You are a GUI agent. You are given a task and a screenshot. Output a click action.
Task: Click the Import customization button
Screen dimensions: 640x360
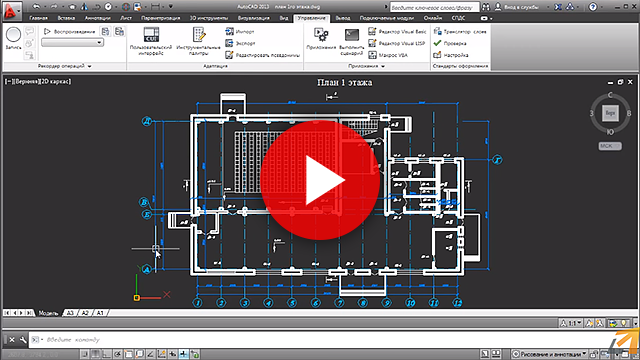point(240,31)
